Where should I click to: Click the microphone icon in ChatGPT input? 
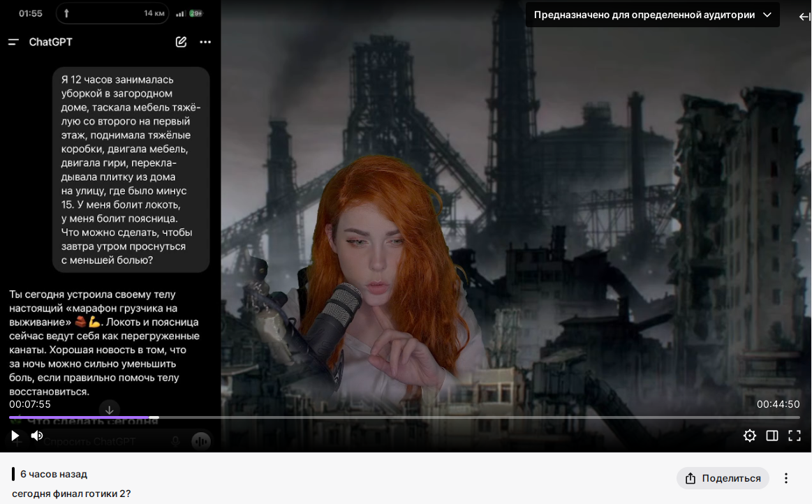tap(175, 441)
